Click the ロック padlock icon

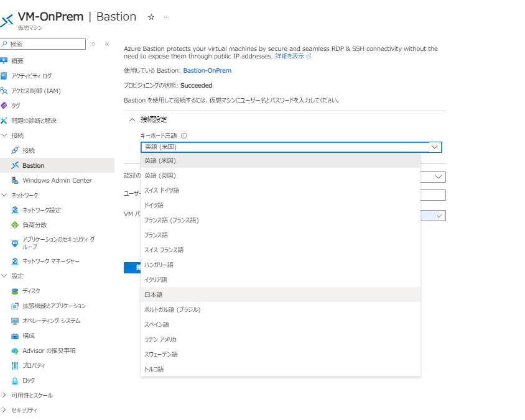click(15, 380)
